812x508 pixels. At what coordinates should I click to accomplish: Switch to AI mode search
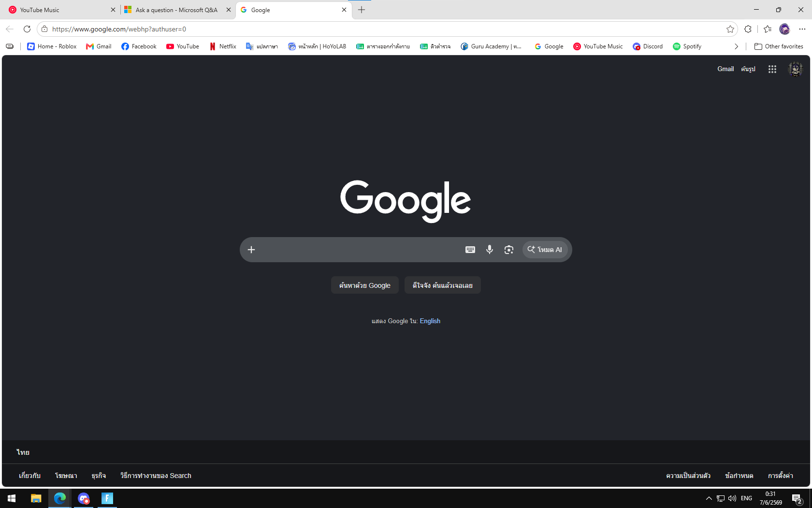pos(545,250)
